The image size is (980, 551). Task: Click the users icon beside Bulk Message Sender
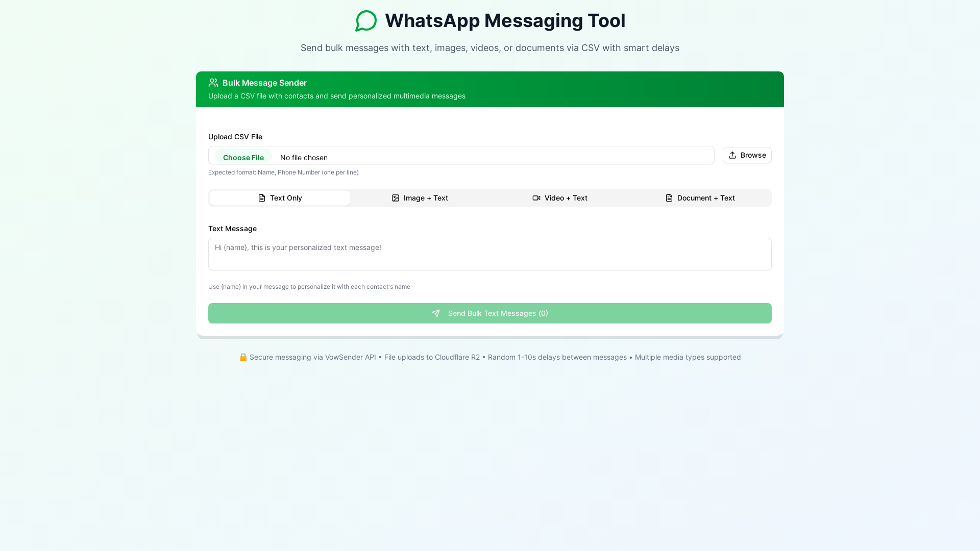tap(213, 83)
